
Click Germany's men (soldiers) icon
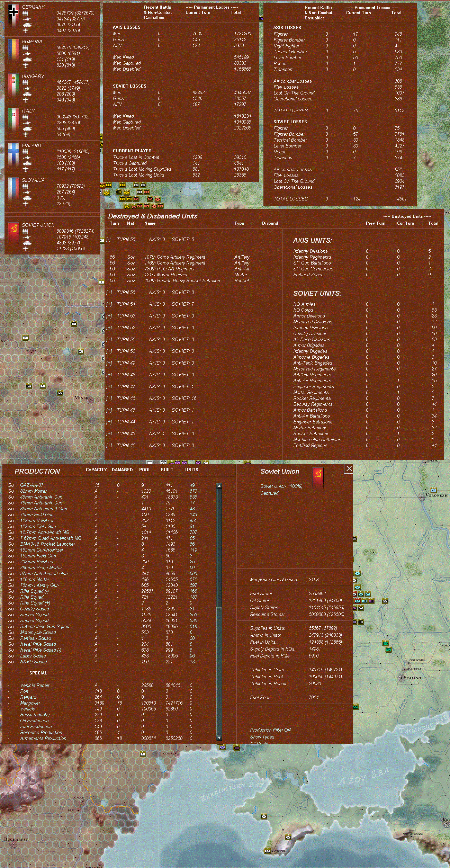click(x=26, y=13)
